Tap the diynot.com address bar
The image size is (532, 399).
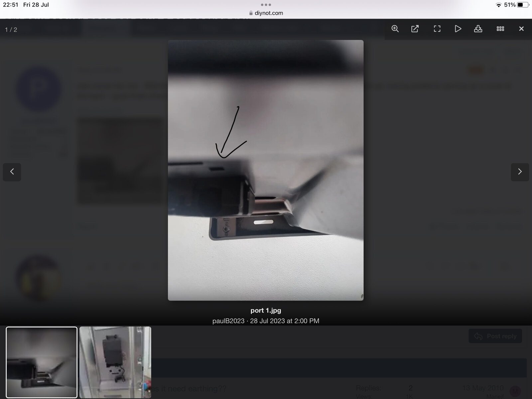(x=266, y=13)
